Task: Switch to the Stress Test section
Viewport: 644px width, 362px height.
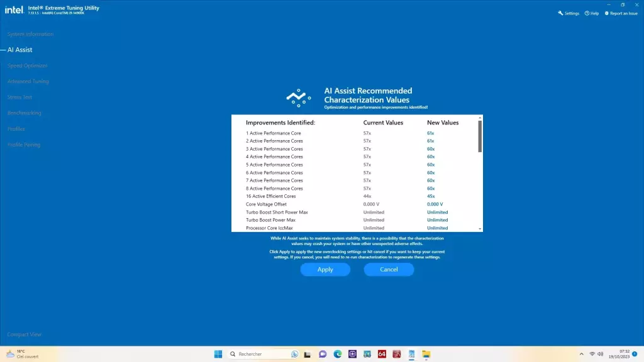Action: (x=19, y=97)
